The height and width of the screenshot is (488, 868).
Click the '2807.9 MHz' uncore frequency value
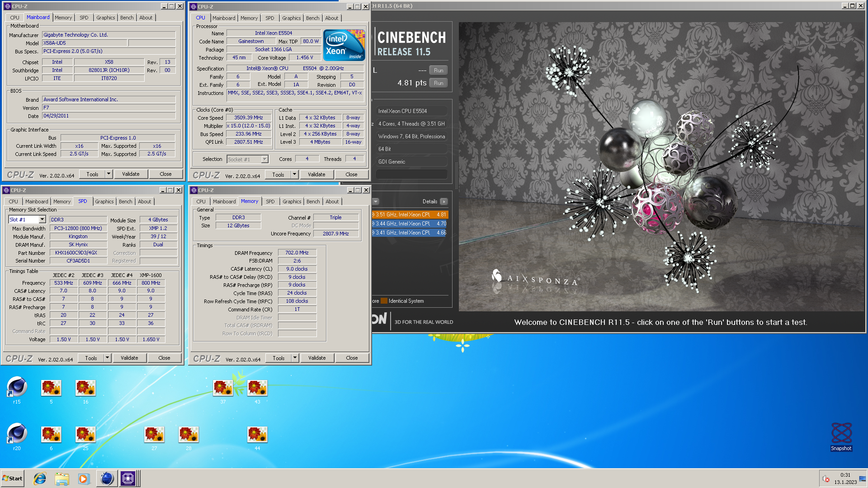[335, 234]
